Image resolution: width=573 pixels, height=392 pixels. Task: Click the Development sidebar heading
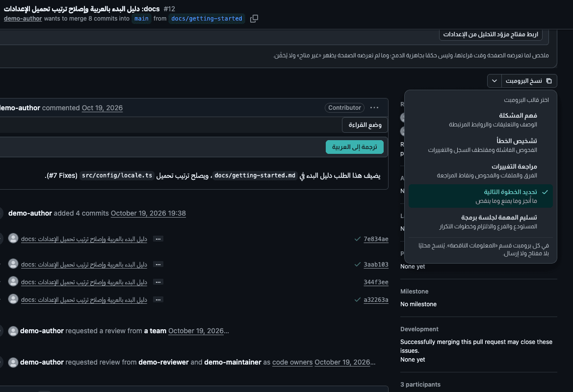pyautogui.click(x=419, y=329)
